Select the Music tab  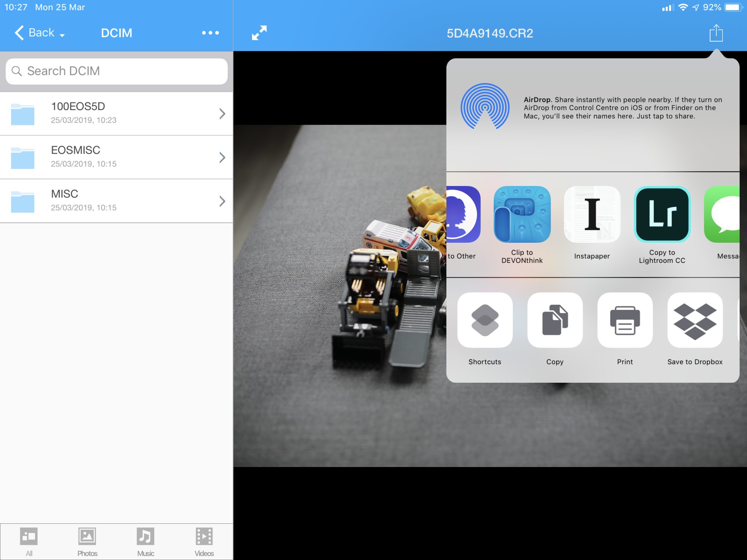pyautogui.click(x=146, y=542)
